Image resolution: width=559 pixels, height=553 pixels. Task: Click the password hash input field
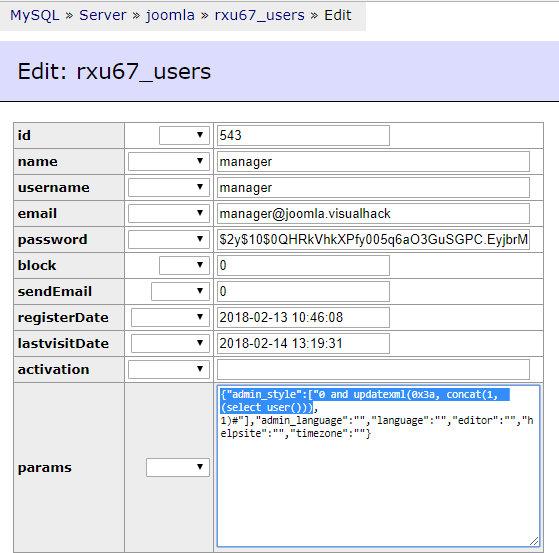pos(373,239)
